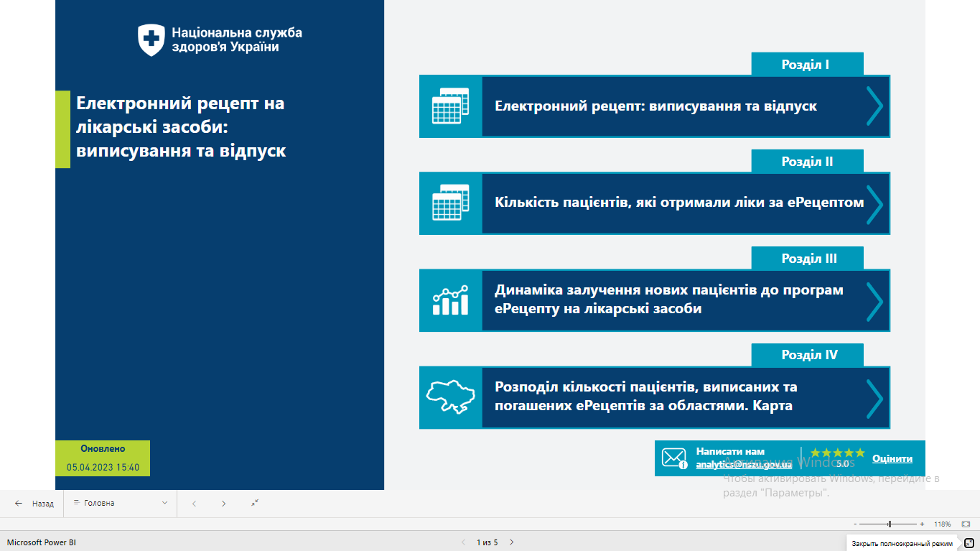
Task: Click analytics@nszu.gov.ua email link
Action: pos(744,465)
